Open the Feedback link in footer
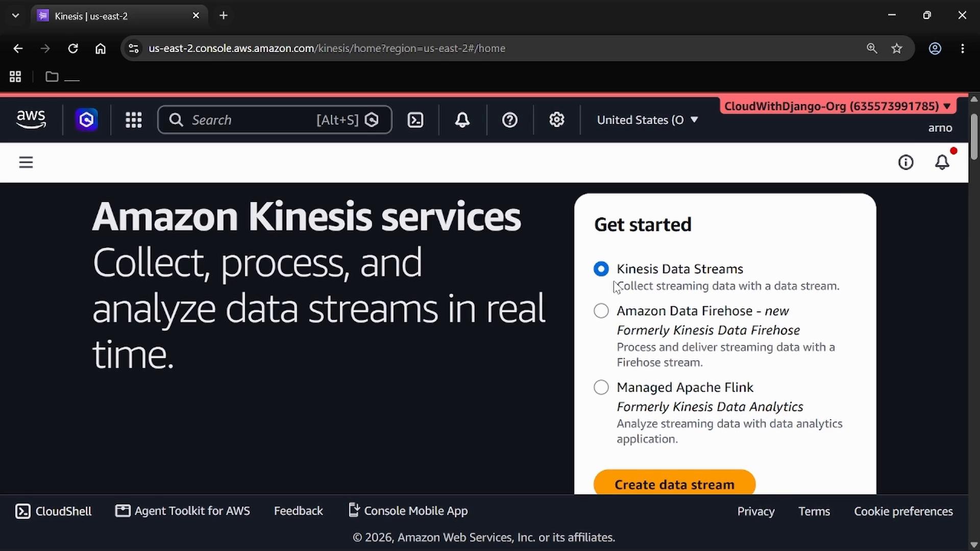This screenshot has width=980, height=551. (x=299, y=511)
